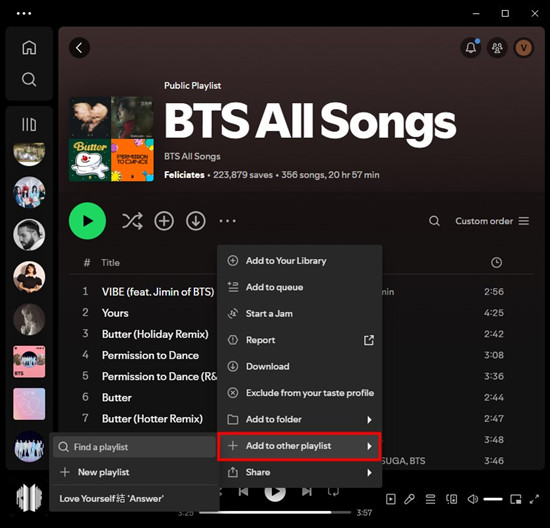Open playlist cover art thumbnail

111,139
